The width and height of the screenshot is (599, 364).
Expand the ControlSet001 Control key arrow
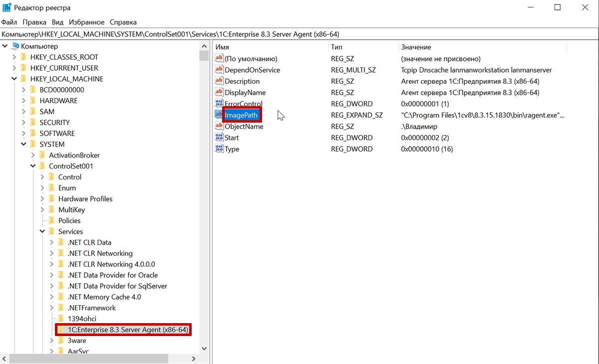click(x=42, y=177)
